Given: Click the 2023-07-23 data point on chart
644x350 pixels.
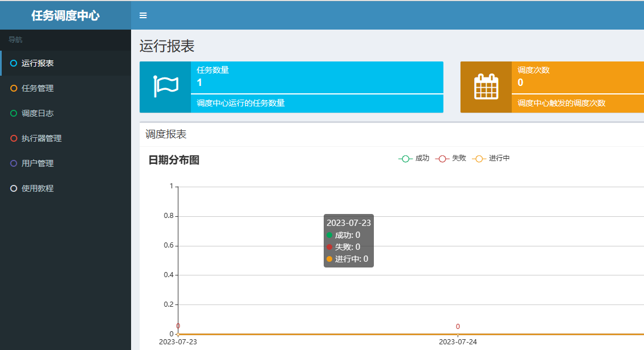Looking at the screenshot, I should (x=178, y=334).
